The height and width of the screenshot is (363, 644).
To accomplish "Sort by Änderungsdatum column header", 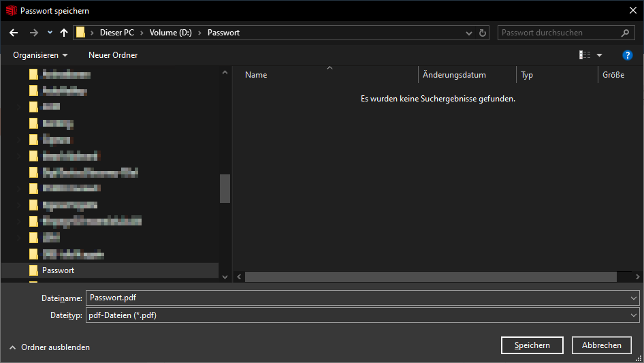I will point(454,75).
